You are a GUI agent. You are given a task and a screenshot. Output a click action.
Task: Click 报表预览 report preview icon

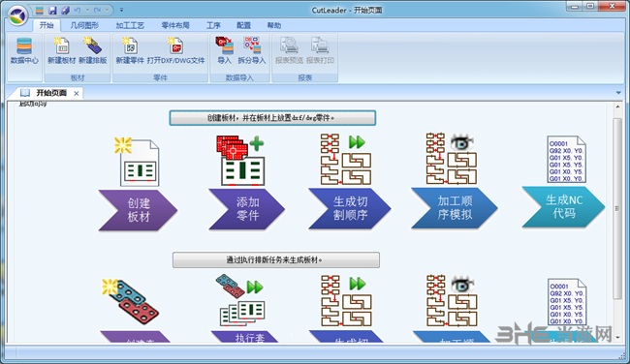click(289, 51)
